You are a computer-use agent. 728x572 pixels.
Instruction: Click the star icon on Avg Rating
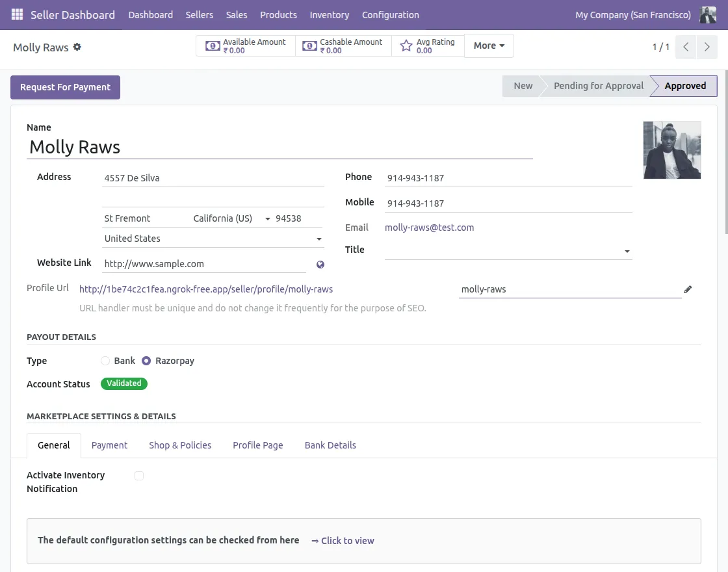[406, 45]
